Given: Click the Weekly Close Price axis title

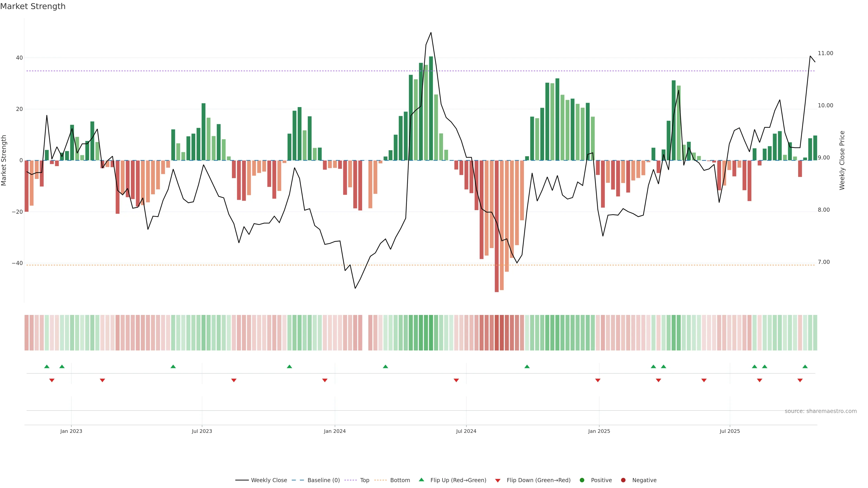Looking at the screenshot, I should (x=842, y=160).
